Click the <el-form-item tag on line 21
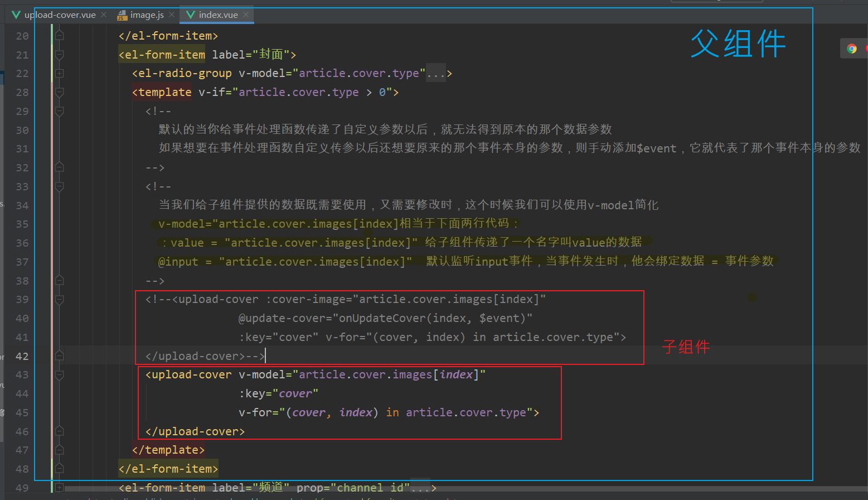The height and width of the screenshot is (500, 868). pos(162,55)
